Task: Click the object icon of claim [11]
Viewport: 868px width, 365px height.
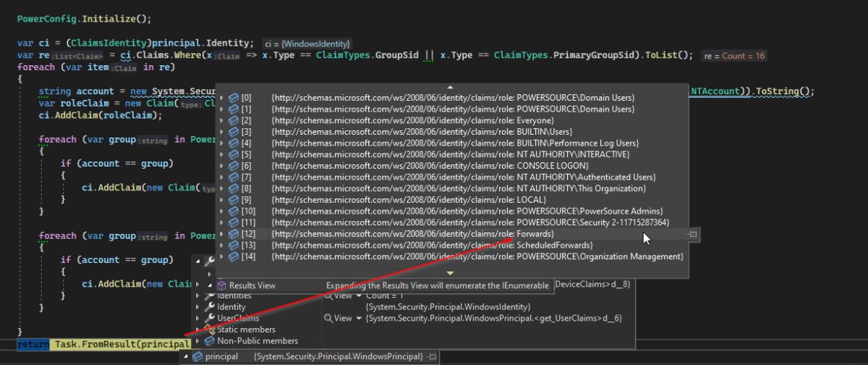Action: coord(233,222)
